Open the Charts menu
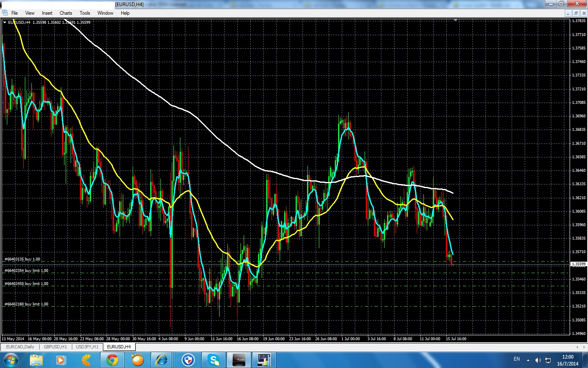This screenshot has height=368, width=588. point(66,13)
